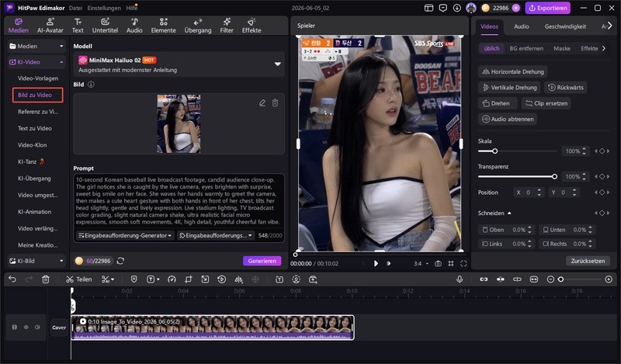Expand the Medien sidebar dropdown

pos(36,47)
